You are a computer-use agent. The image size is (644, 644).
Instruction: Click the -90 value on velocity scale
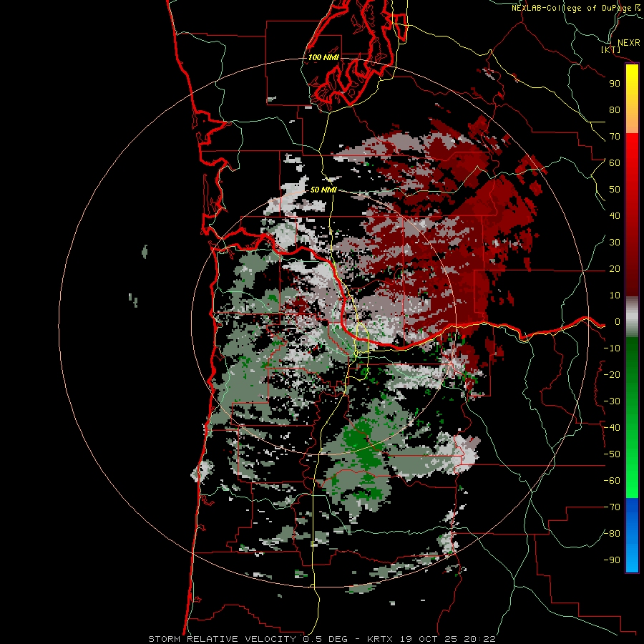[612, 560]
